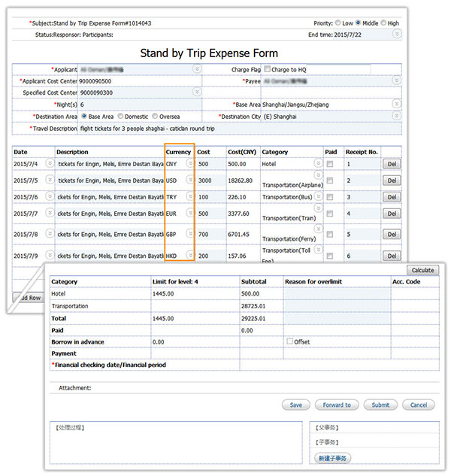
Task: Select Domestic destination radio button
Action: coord(120,117)
